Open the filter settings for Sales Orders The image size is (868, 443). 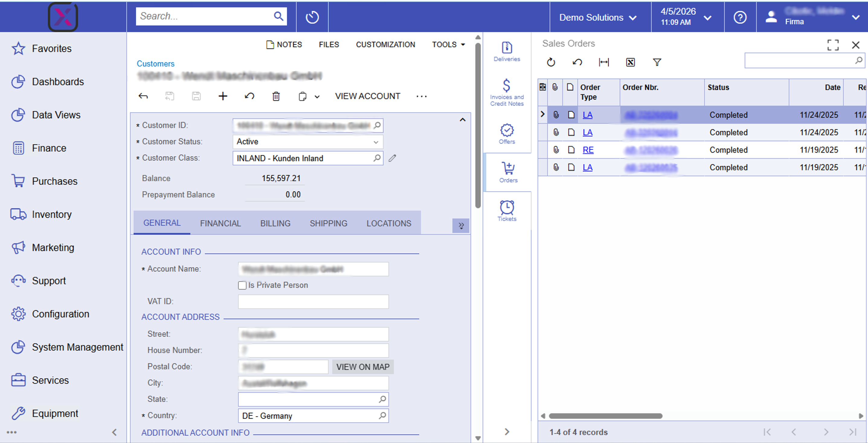tap(657, 62)
